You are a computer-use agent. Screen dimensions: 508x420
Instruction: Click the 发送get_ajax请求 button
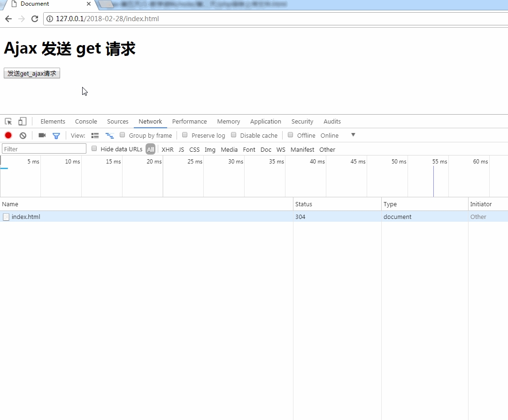click(32, 73)
